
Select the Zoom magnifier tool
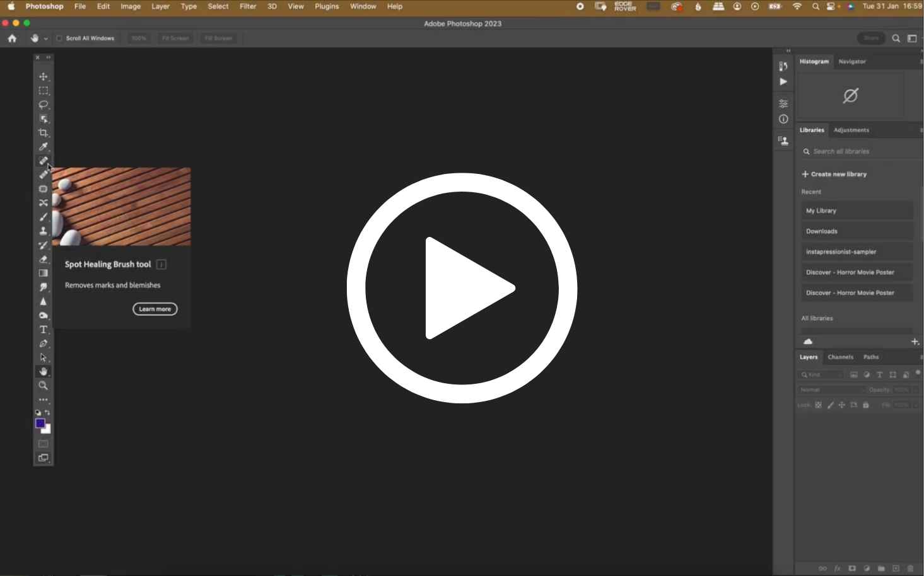pos(43,386)
